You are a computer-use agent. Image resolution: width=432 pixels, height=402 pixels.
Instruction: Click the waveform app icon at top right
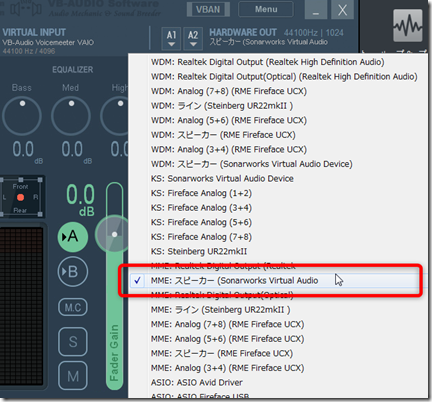coord(408,26)
